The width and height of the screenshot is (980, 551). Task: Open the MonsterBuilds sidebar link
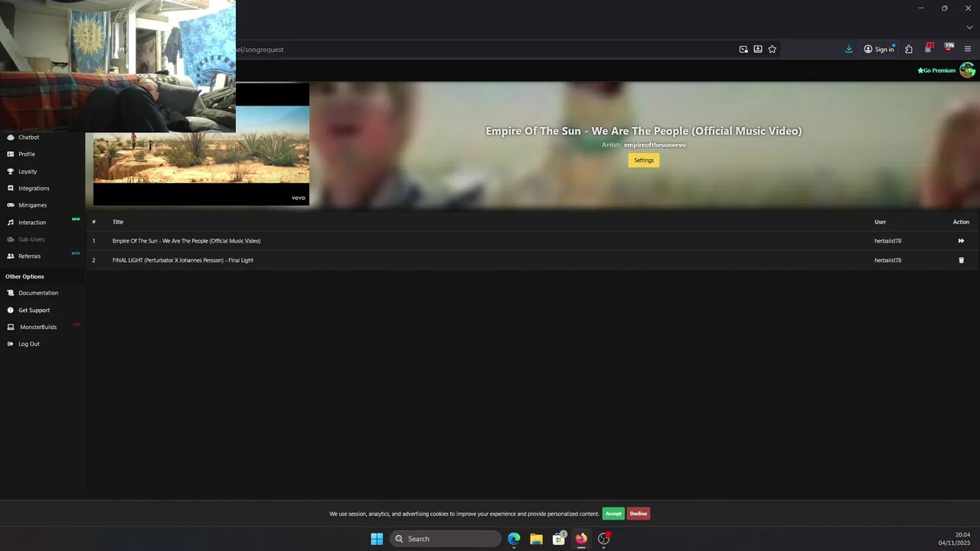(x=38, y=327)
